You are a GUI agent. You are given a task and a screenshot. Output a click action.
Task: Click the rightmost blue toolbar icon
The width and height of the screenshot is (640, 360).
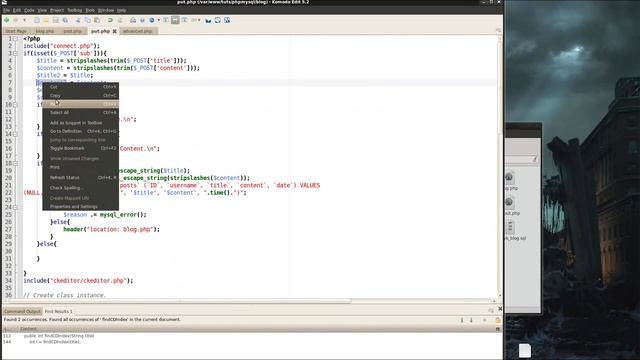click(x=227, y=20)
